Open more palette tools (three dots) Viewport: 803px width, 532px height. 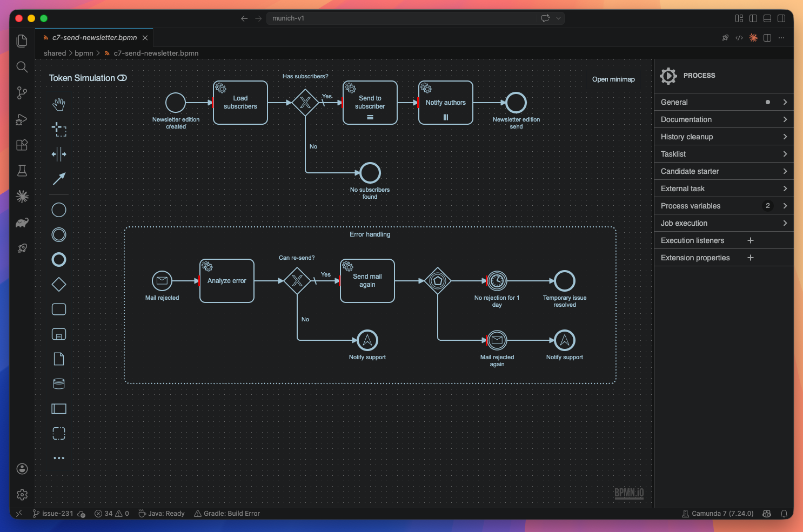coord(59,458)
